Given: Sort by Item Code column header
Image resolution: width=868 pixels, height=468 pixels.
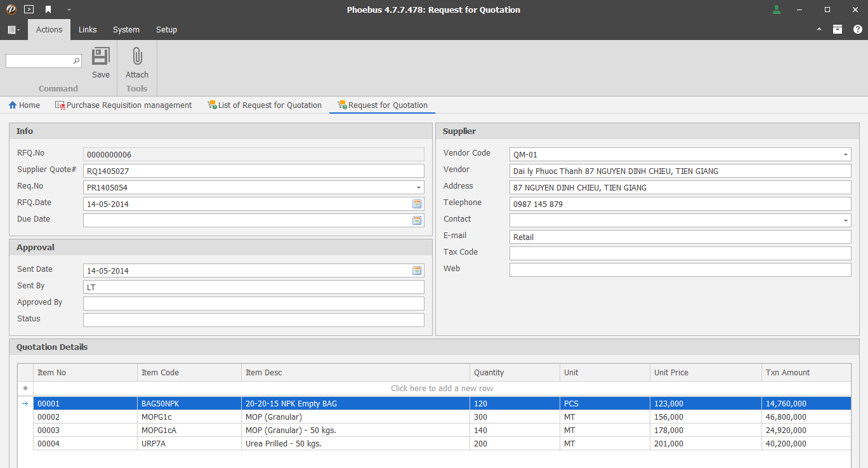Looking at the screenshot, I should (x=189, y=373).
